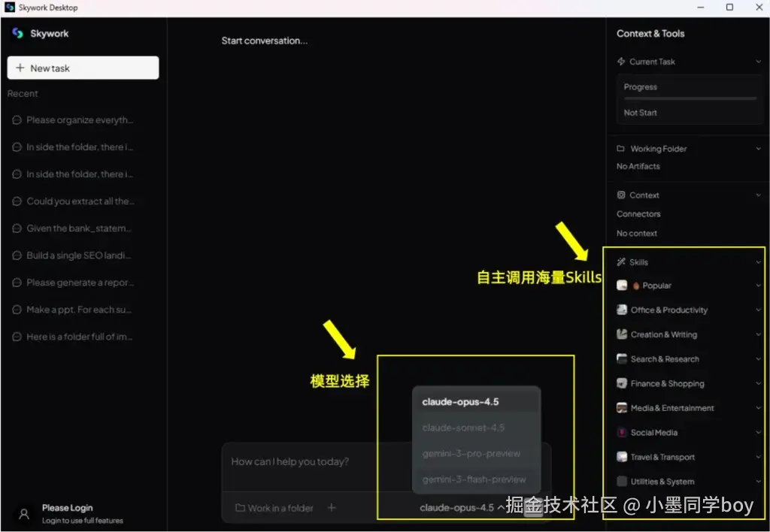Expand the Search & Research chevron
The height and width of the screenshot is (532, 770).
click(x=758, y=358)
